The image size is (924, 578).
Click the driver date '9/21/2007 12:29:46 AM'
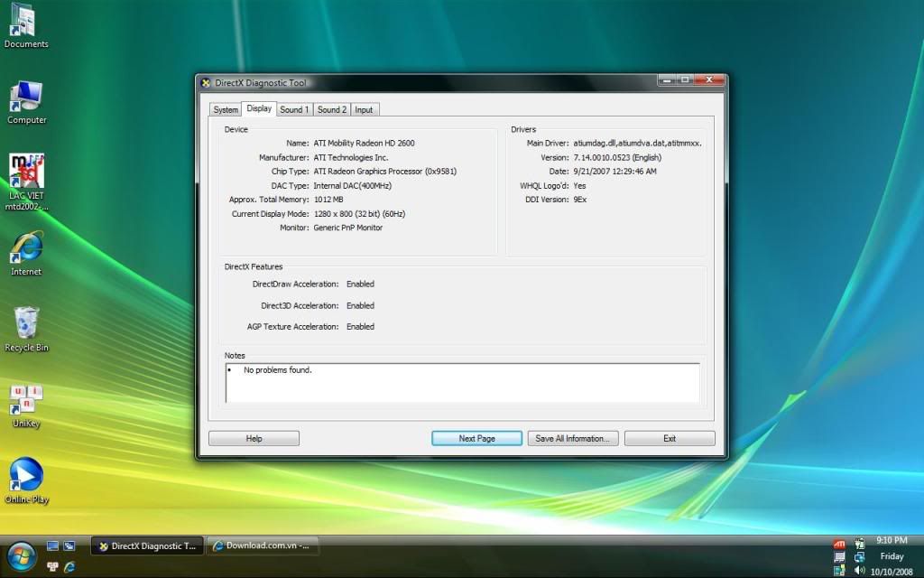click(x=614, y=172)
